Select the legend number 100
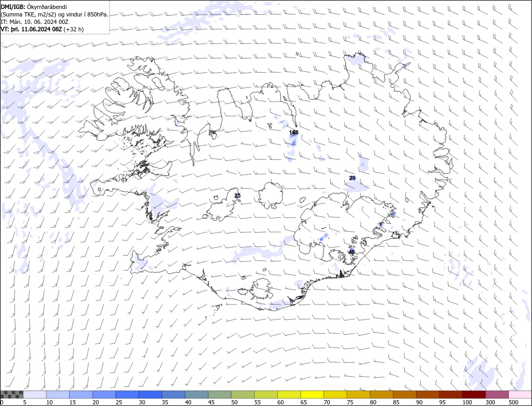The height and width of the screenshot is (406, 532). pos(467,402)
